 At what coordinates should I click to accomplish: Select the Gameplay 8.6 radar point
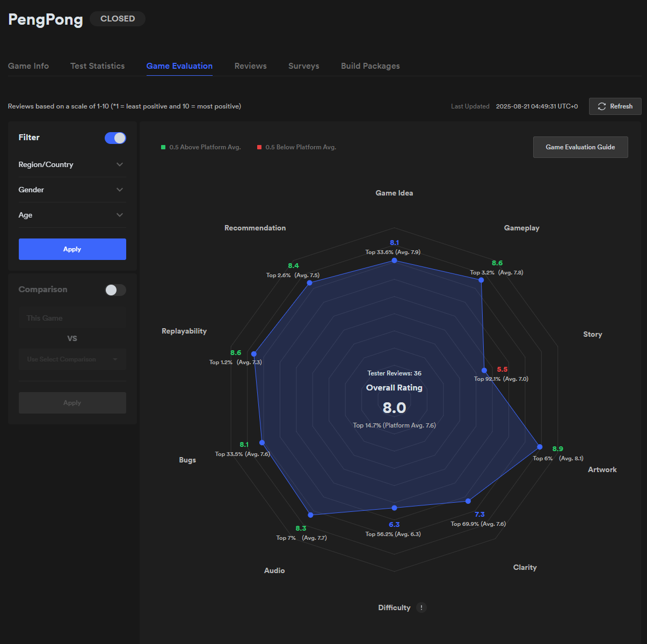pyautogui.click(x=481, y=280)
